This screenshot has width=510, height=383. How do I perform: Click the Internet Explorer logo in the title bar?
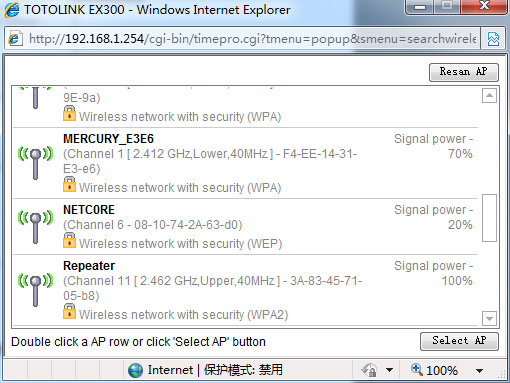point(12,10)
